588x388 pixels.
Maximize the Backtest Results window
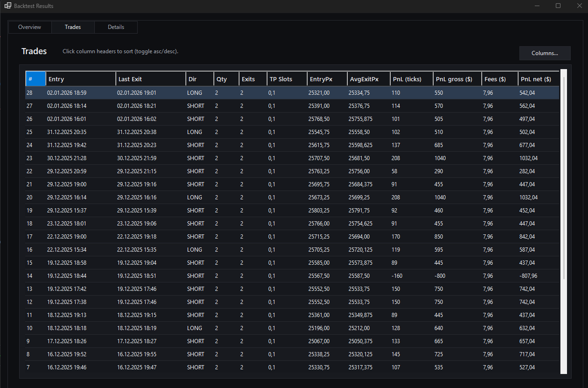pos(558,6)
